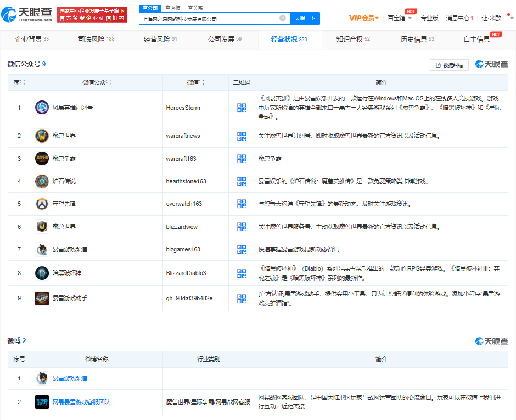Click the 暗黑破坏神 account avatar icon

pyautogui.click(x=42, y=272)
